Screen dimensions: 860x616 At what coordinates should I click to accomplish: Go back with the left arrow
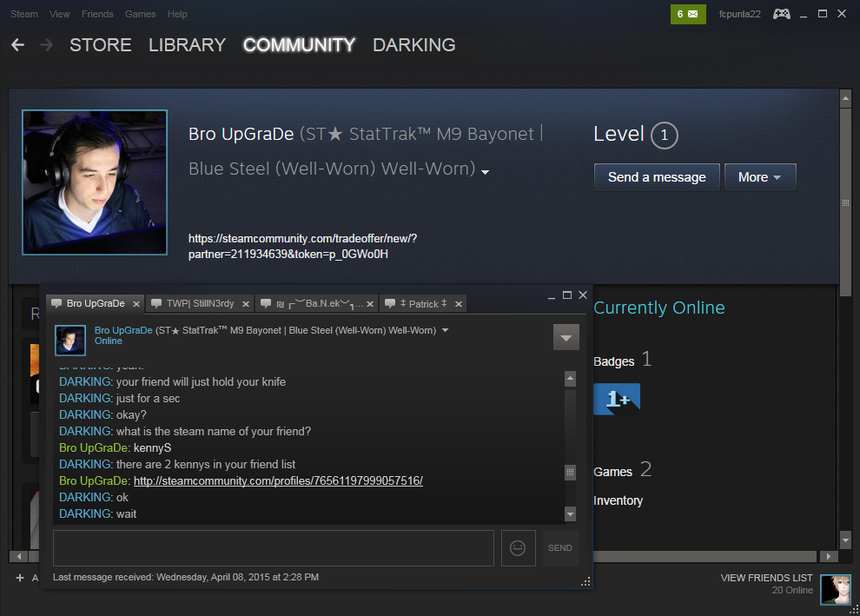tap(17, 45)
